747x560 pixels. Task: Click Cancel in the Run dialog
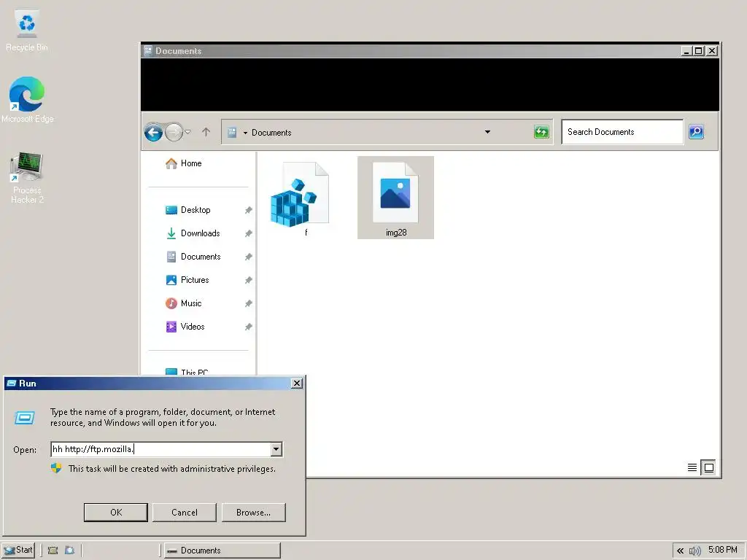[x=185, y=513]
